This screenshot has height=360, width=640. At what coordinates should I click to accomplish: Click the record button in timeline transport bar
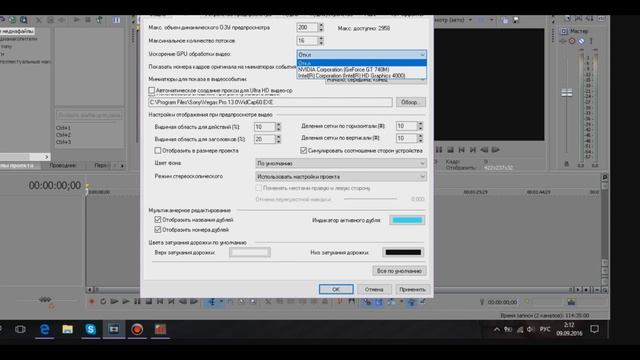[91, 302]
